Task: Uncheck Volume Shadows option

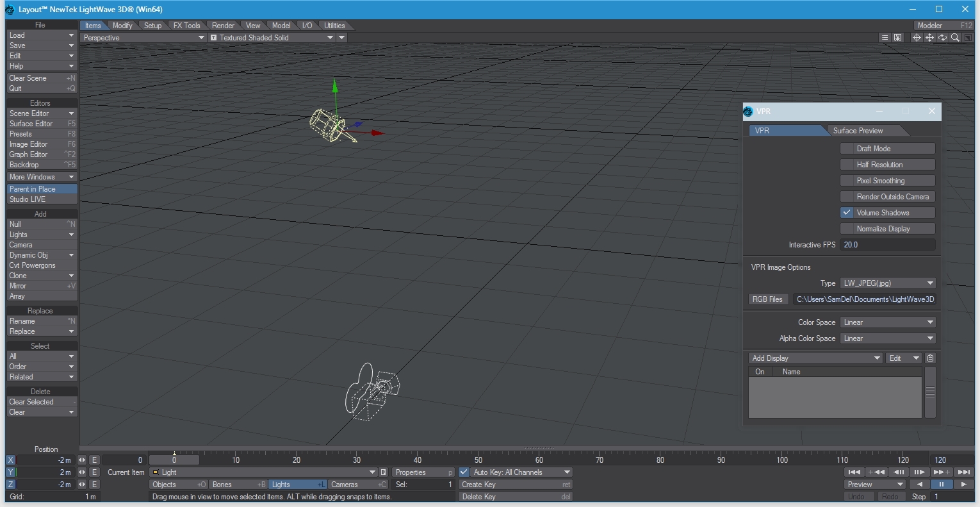Action: [x=887, y=213]
